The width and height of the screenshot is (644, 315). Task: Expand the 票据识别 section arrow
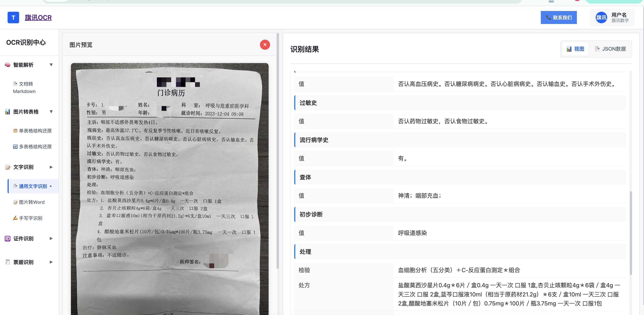pyautogui.click(x=51, y=262)
